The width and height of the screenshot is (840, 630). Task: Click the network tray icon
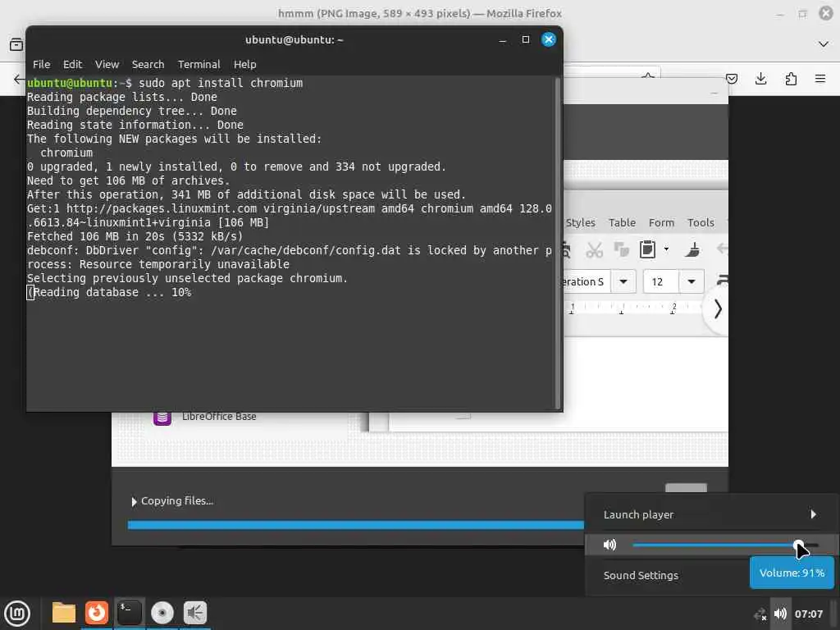[x=760, y=614]
